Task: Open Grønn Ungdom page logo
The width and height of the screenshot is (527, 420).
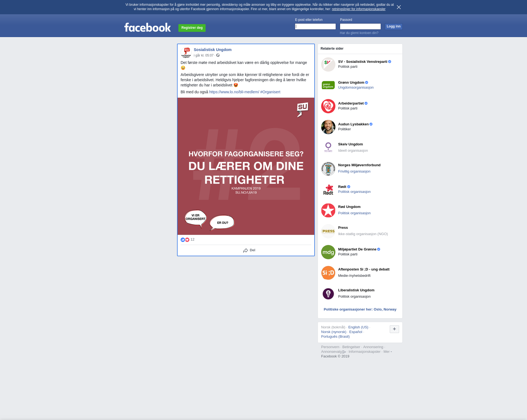Action: click(x=328, y=85)
